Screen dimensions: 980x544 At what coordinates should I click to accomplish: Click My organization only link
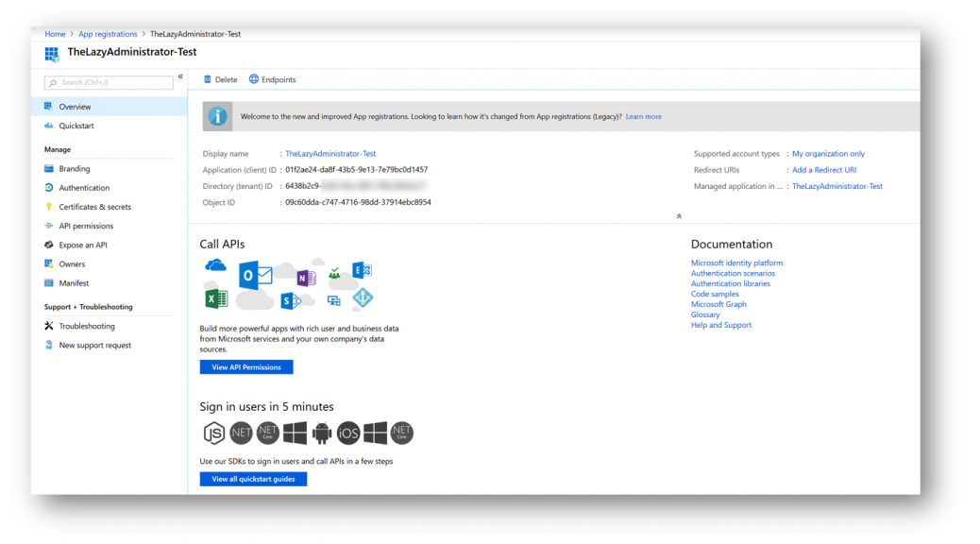pyautogui.click(x=828, y=154)
